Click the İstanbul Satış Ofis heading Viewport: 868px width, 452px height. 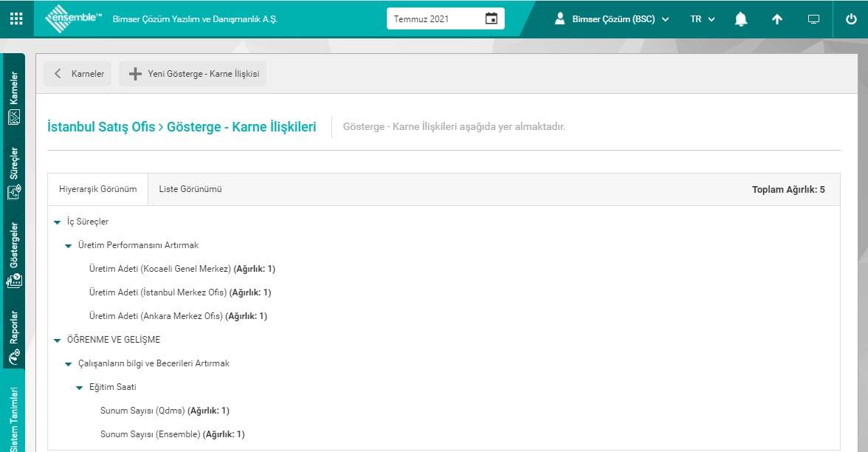(x=101, y=127)
